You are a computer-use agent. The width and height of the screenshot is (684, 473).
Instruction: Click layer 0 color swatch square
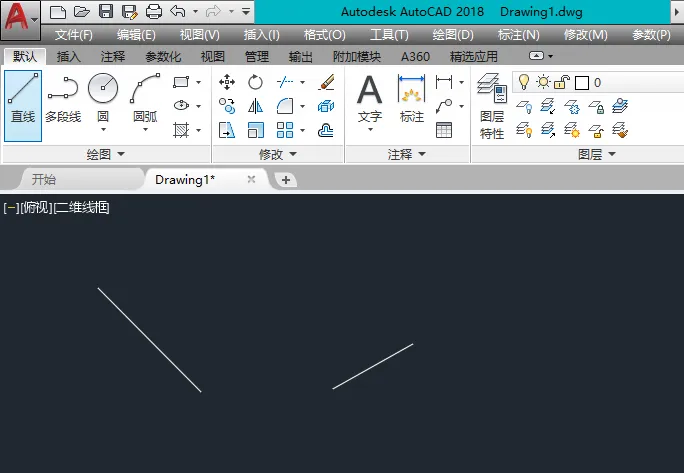(x=582, y=82)
